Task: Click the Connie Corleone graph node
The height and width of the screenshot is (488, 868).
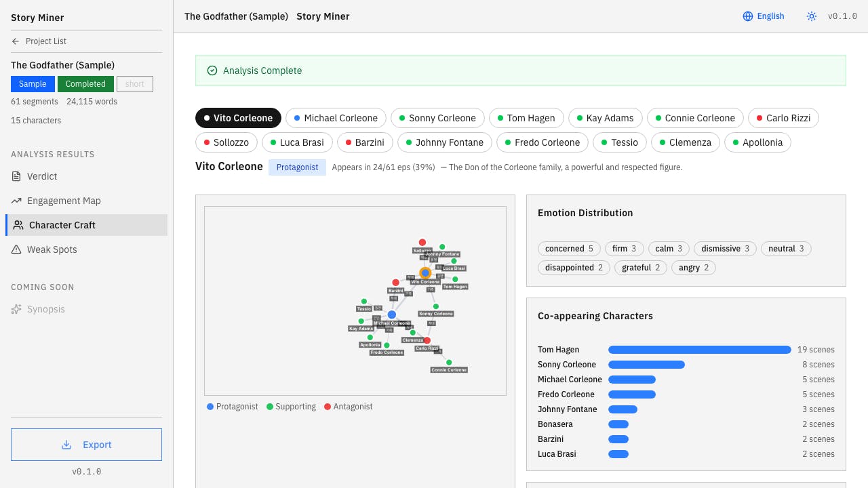Action: tap(449, 363)
